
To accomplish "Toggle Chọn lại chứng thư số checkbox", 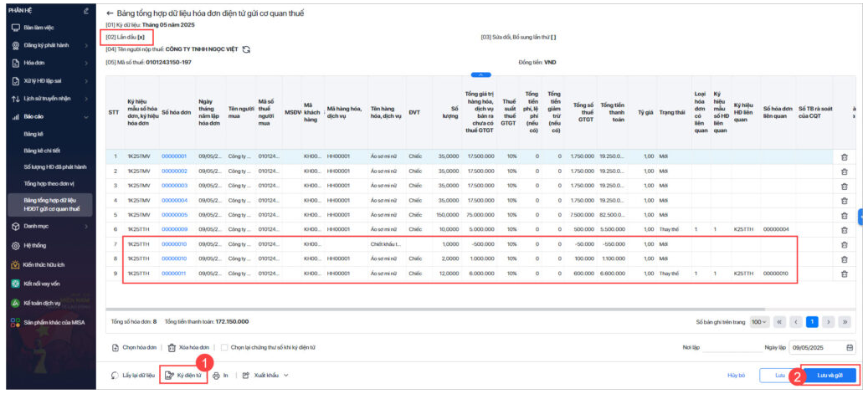I will [223, 347].
